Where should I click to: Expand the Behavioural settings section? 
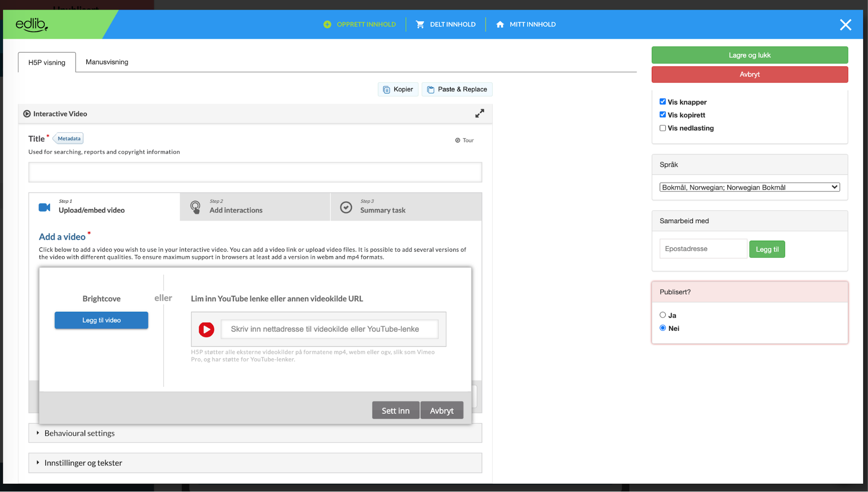pyautogui.click(x=255, y=433)
